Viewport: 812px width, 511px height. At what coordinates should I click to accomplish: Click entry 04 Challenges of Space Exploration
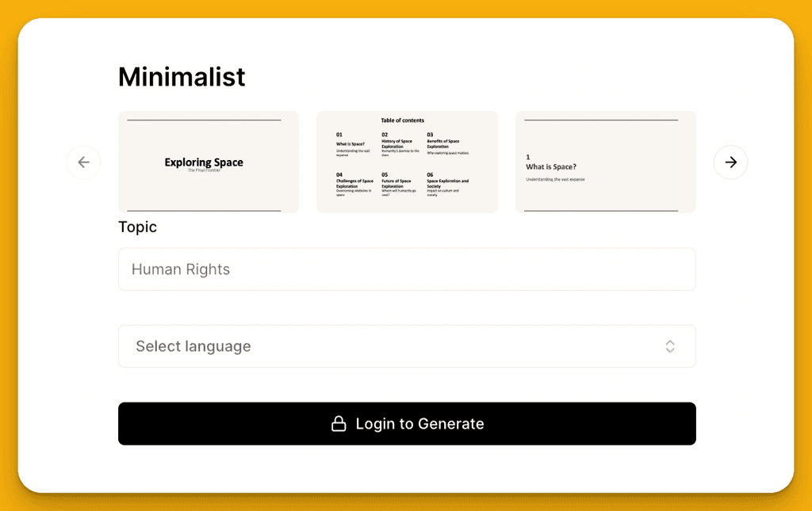(354, 184)
